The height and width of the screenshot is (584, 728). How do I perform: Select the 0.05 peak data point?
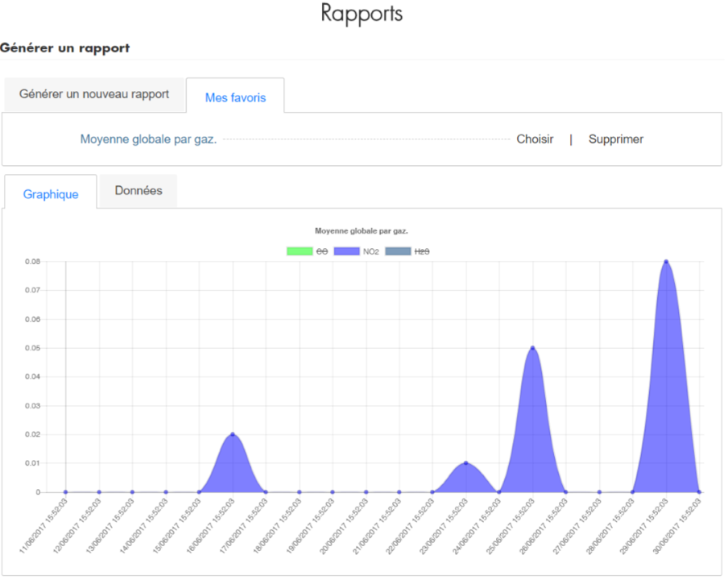[532, 348]
